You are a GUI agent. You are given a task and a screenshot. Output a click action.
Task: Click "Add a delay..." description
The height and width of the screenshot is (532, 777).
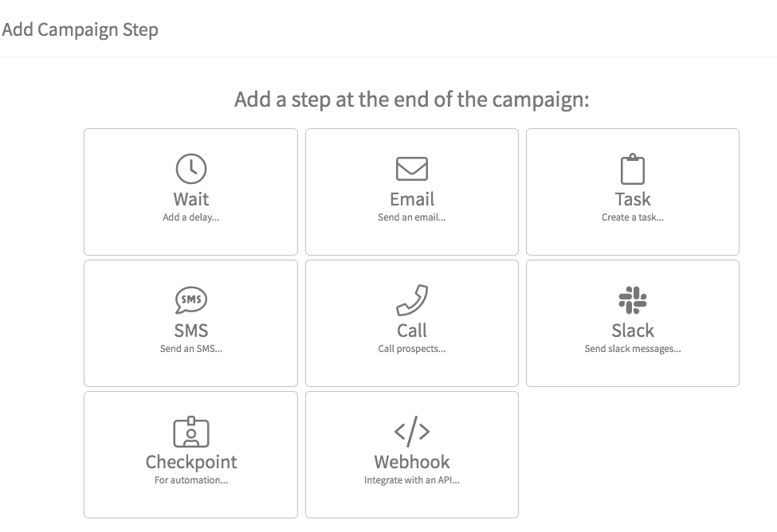(x=190, y=217)
